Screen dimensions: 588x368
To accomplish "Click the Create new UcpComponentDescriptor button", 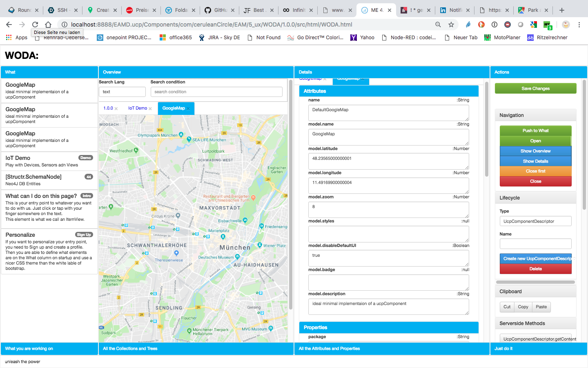I will coord(535,258).
